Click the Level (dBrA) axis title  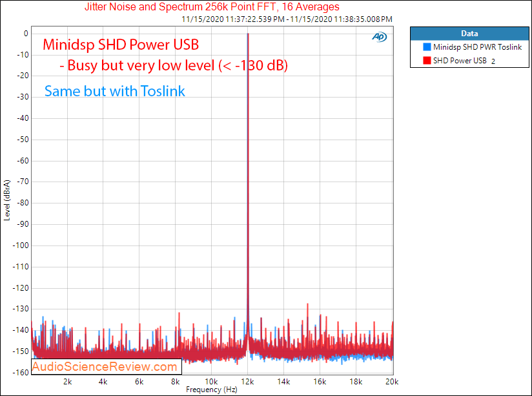7,200
